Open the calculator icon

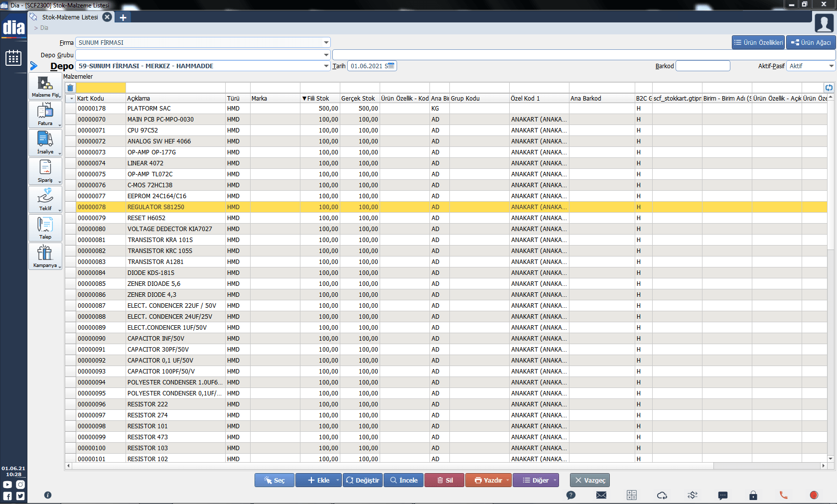tap(632, 495)
